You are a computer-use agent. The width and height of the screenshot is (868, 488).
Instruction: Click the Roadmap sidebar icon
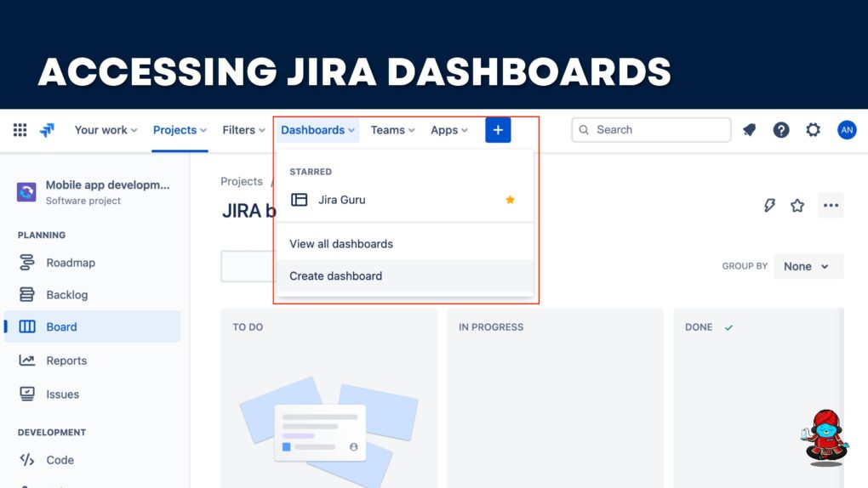pos(26,262)
